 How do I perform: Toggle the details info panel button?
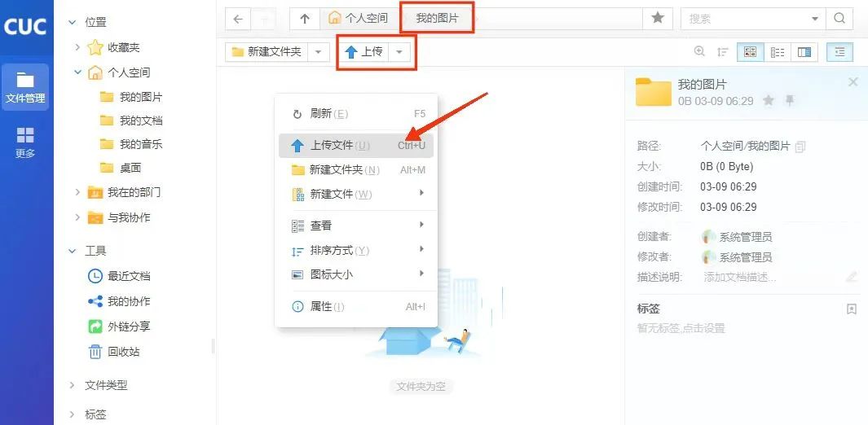839,52
